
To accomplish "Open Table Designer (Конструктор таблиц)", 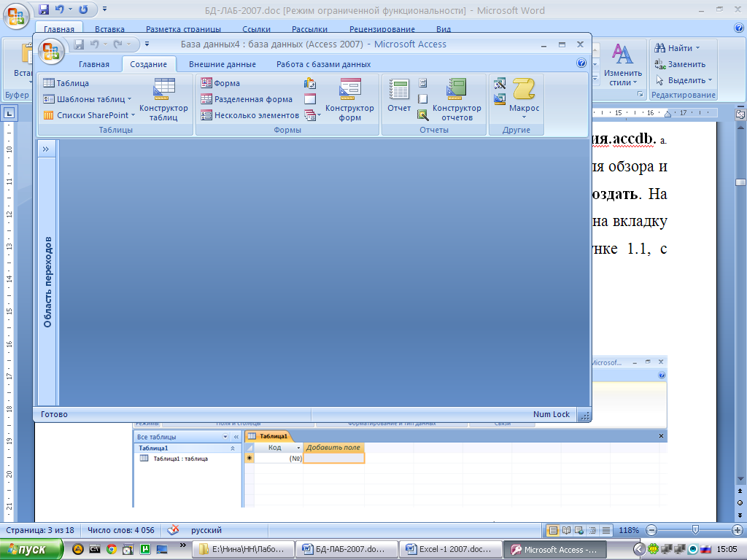I will tap(164, 99).
